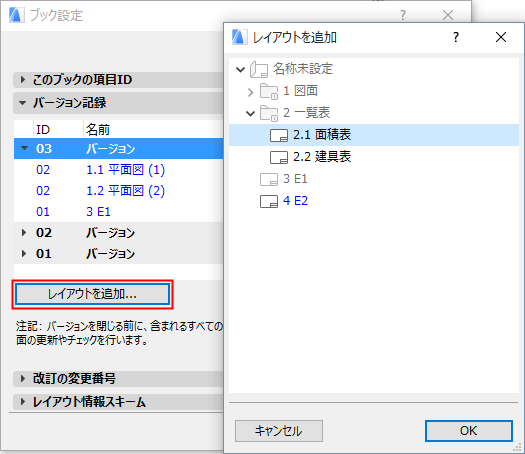Click the 2 一覧表 folder label

pos(306,113)
